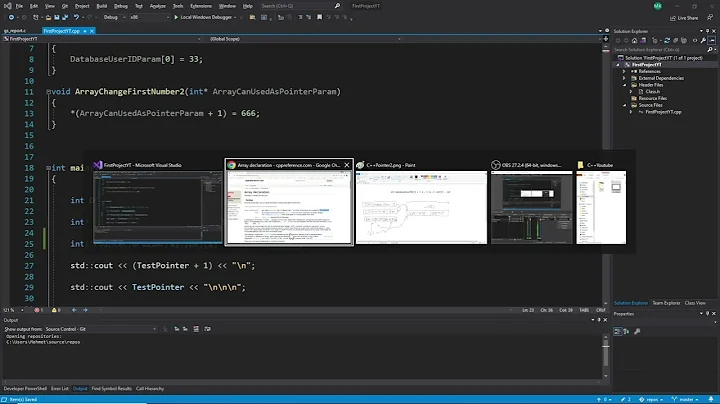720x404 pixels.
Task: Select the Visual Studio window thumbnail
Action: (158, 202)
